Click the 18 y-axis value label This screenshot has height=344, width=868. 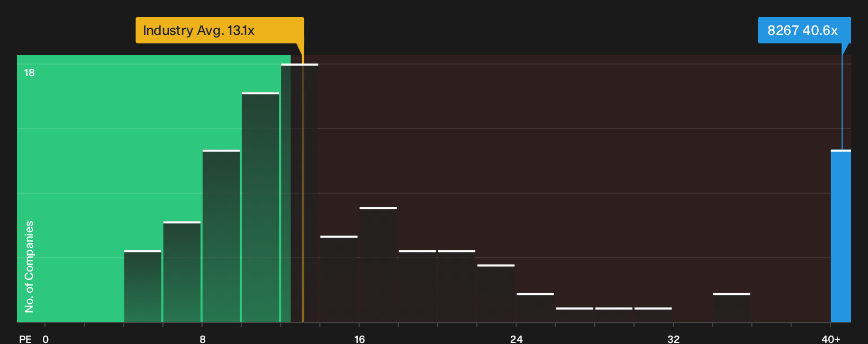(x=29, y=73)
